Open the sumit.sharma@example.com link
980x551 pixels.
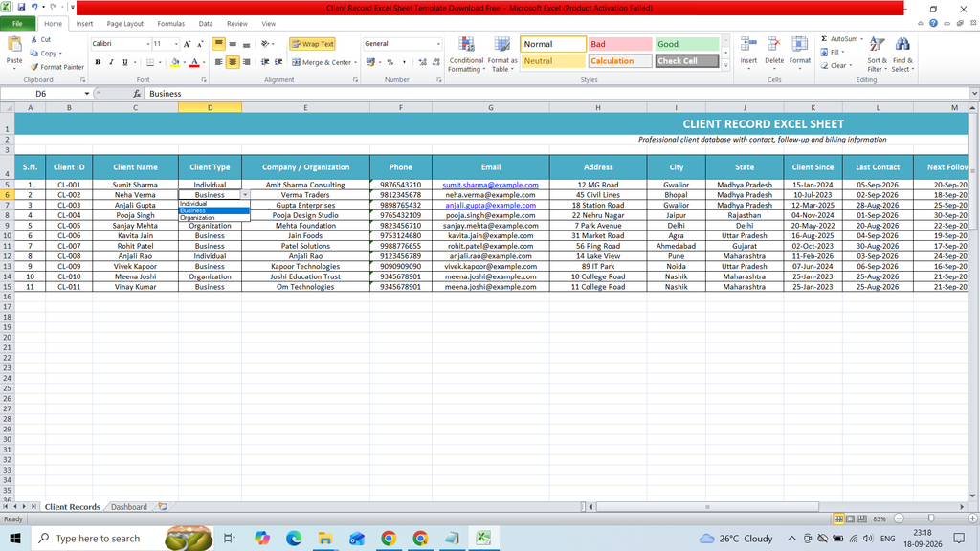(490, 185)
